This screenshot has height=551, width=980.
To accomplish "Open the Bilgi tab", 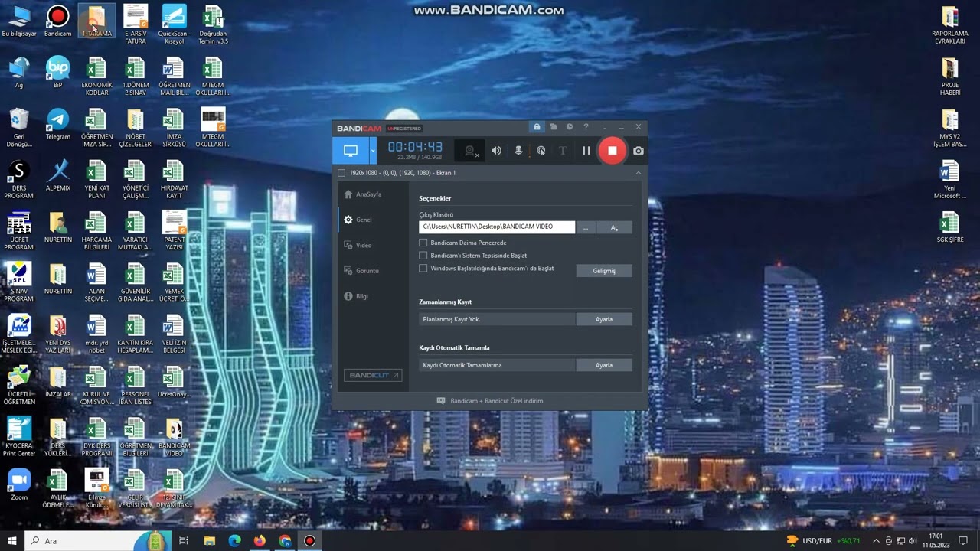I will pos(357,296).
